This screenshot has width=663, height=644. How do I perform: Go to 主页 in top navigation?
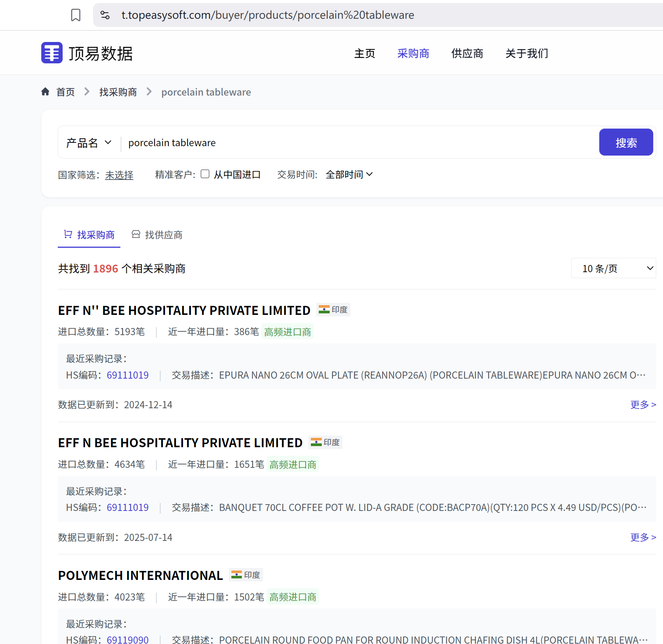point(365,53)
